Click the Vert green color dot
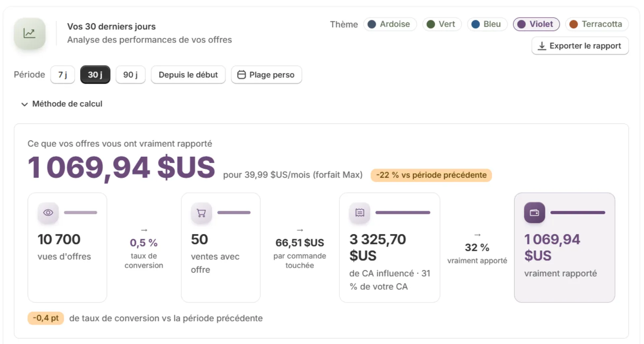Image resolution: width=644 pixels, height=344 pixels. pyautogui.click(x=431, y=24)
